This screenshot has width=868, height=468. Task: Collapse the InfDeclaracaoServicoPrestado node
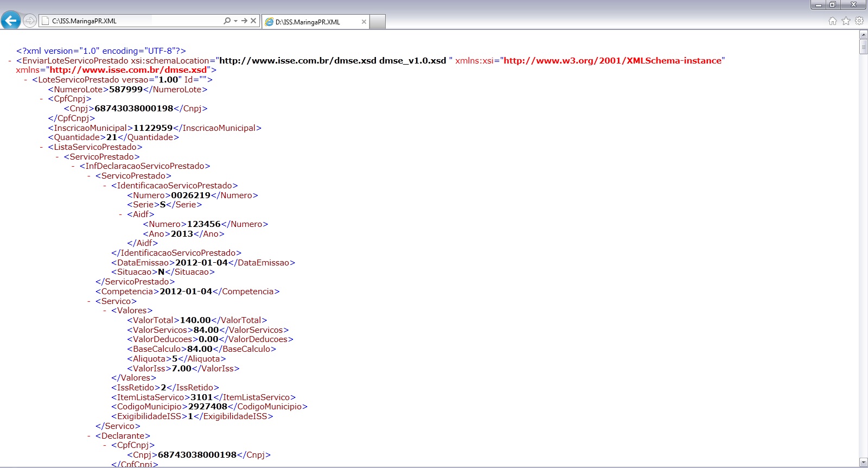73,166
